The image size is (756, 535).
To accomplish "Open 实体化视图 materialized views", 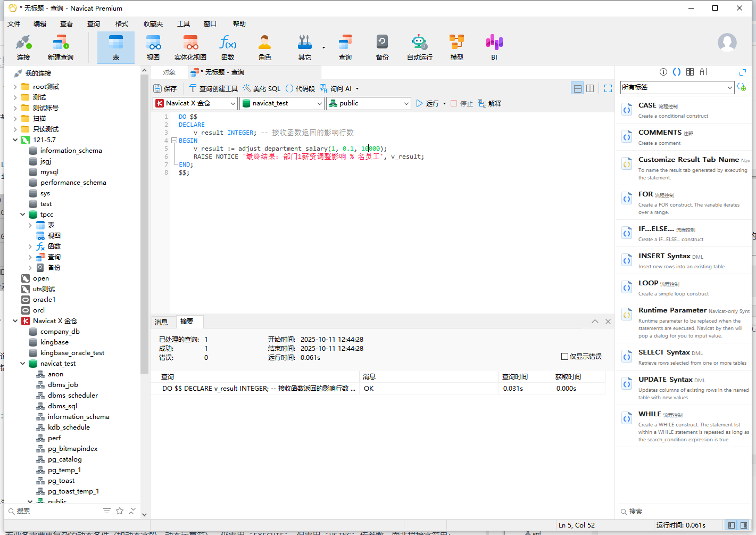I will click(190, 47).
